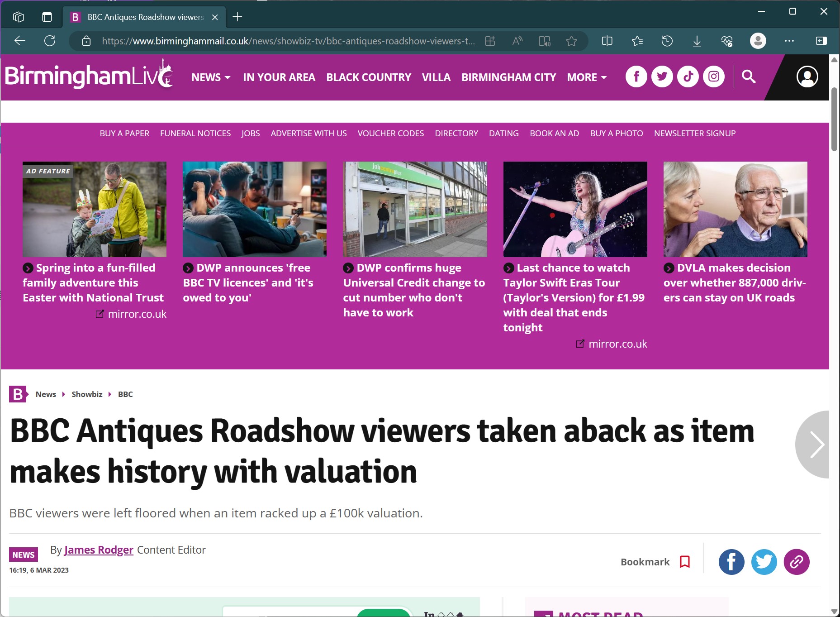Open author James Rodger link
The image size is (840, 617).
[x=99, y=550]
